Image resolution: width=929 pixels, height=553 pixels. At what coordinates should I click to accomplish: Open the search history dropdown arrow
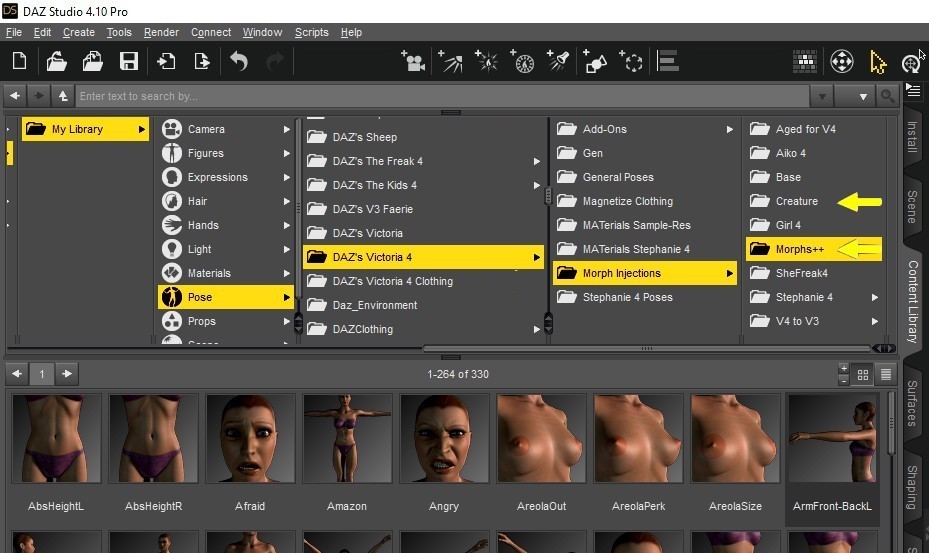click(822, 96)
